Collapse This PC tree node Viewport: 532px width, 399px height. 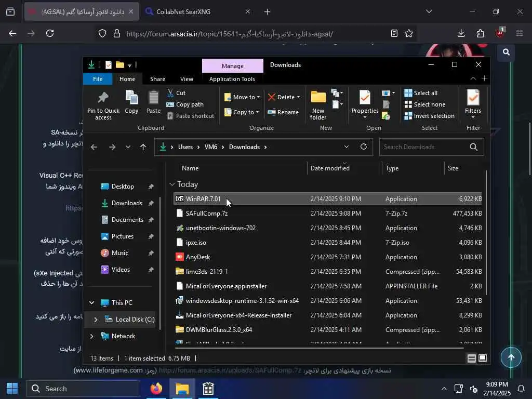click(x=91, y=303)
